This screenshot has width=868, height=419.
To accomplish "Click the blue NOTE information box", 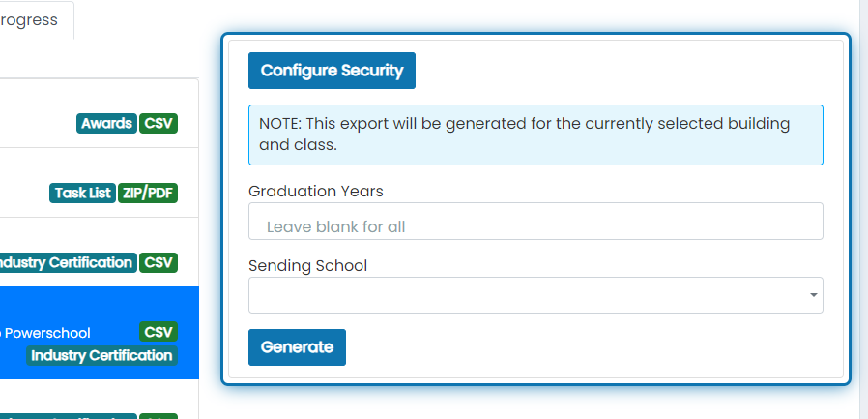I will coord(535,135).
